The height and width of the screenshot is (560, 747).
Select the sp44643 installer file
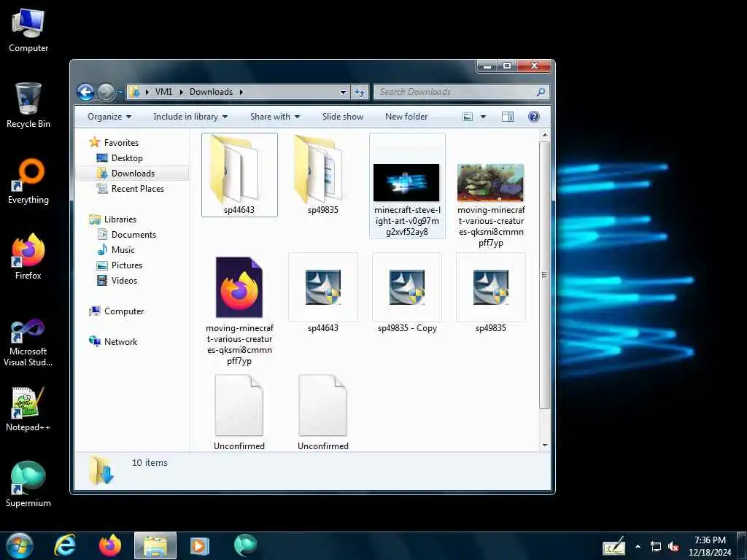(x=323, y=293)
